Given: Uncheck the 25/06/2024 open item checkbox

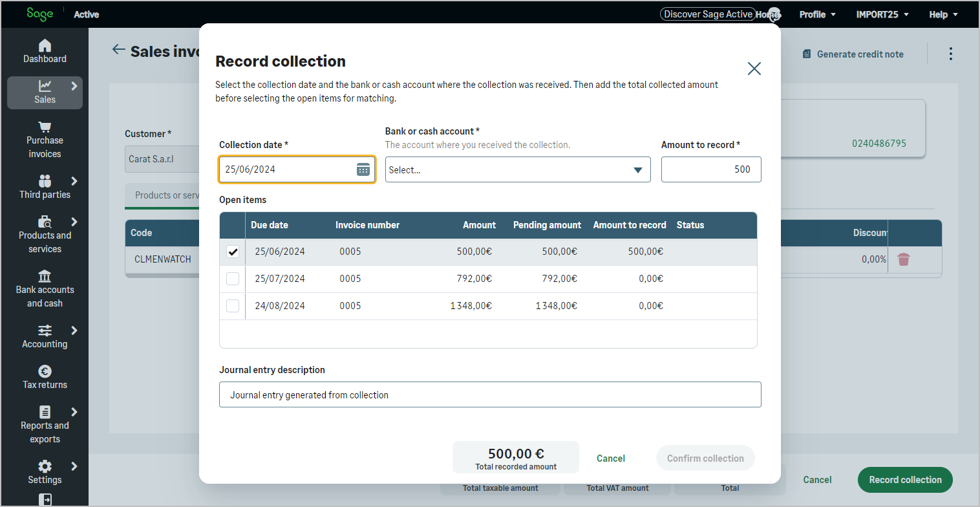Looking at the screenshot, I should 233,252.
